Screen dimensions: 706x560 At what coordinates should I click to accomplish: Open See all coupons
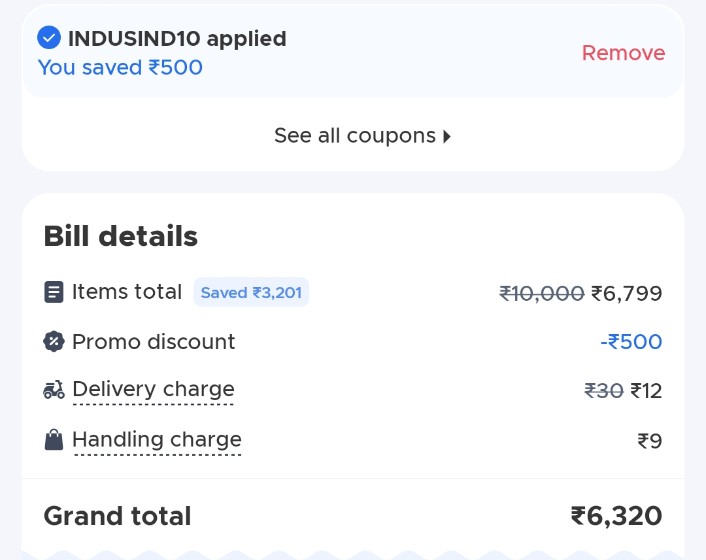coord(354,136)
